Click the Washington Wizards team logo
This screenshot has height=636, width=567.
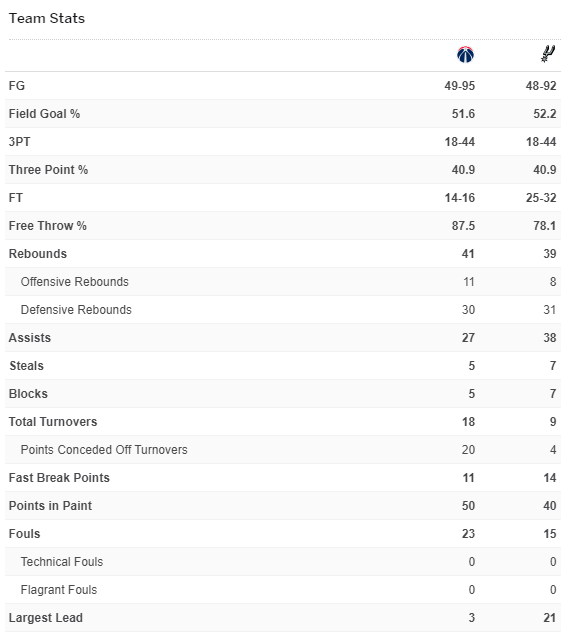click(x=465, y=55)
